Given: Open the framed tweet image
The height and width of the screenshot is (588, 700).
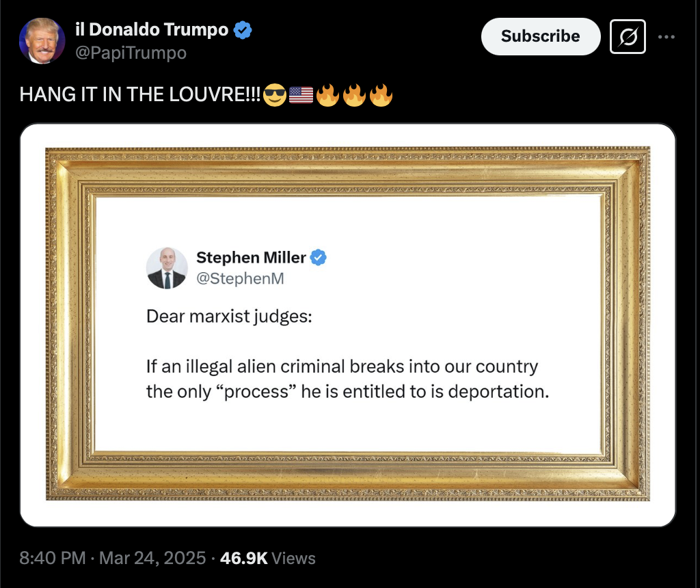Looking at the screenshot, I should 348,325.
